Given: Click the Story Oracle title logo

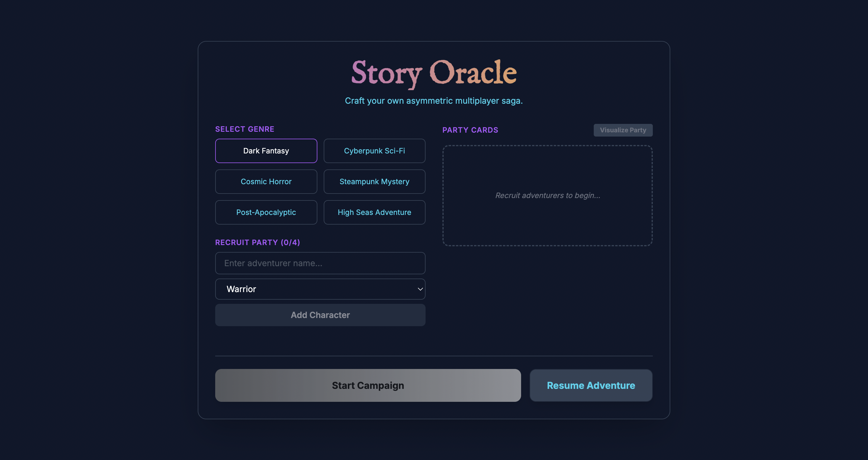Looking at the screenshot, I should [434, 73].
